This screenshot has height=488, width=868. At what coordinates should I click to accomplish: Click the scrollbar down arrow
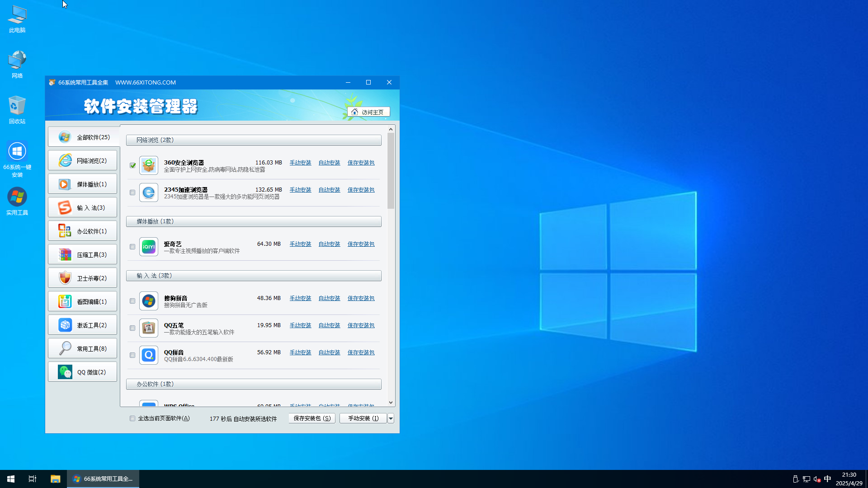391,403
